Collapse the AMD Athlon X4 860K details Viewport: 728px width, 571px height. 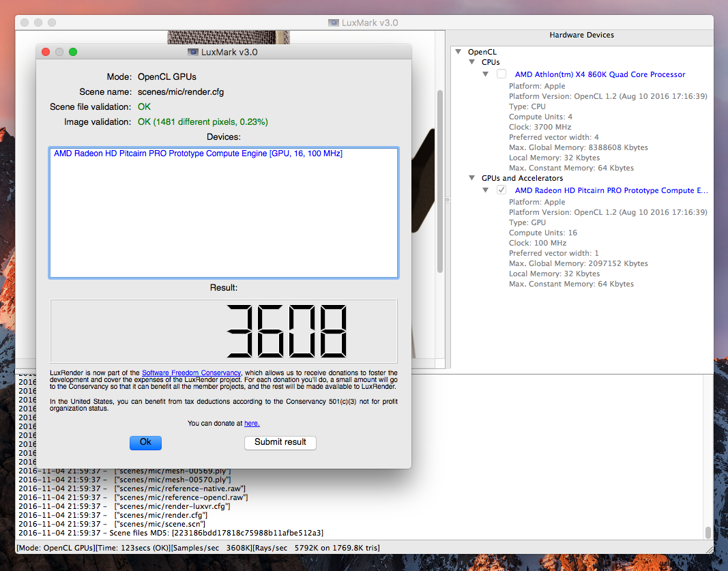click(x=485, y=74)
